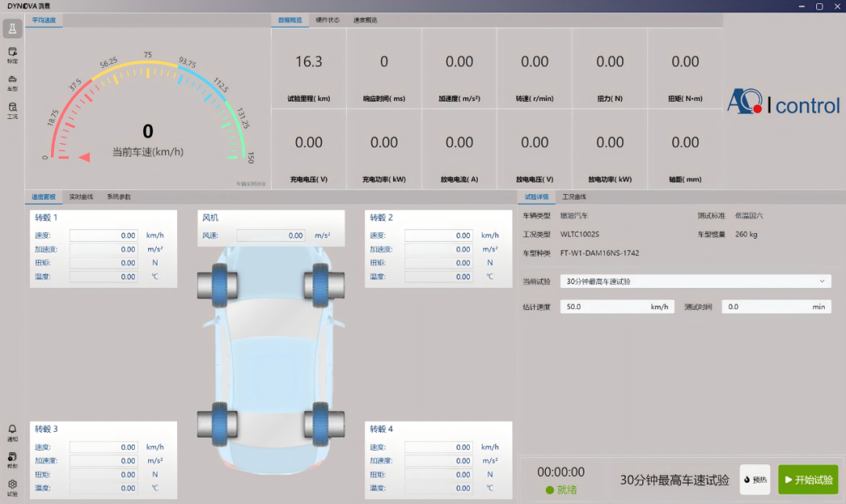Click the green 开始试验 start test button
This screenshot has width=846, height=504.
click(x=808, y=479)
